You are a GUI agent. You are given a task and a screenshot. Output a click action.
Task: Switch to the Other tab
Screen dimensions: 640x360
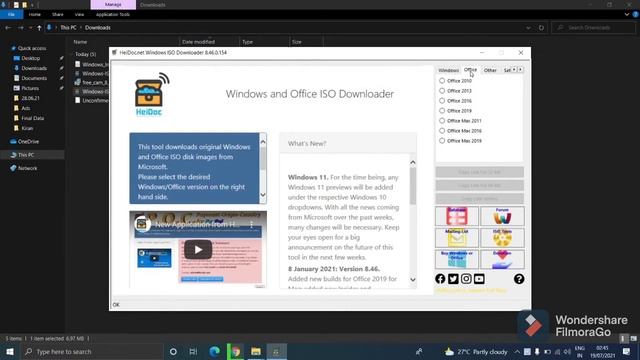[490, 70]
